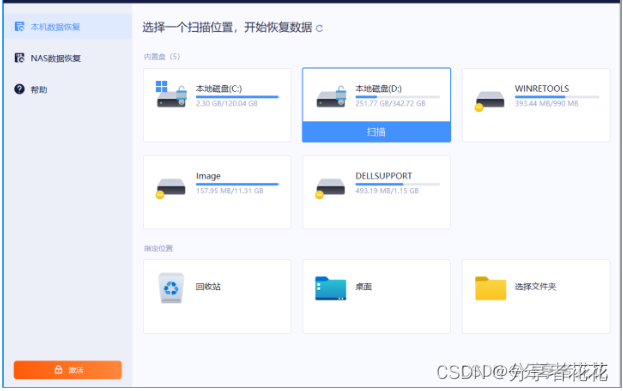Click the 回收站 label
The width and height of the screenshot is (623, 391).
coord(208,286)
